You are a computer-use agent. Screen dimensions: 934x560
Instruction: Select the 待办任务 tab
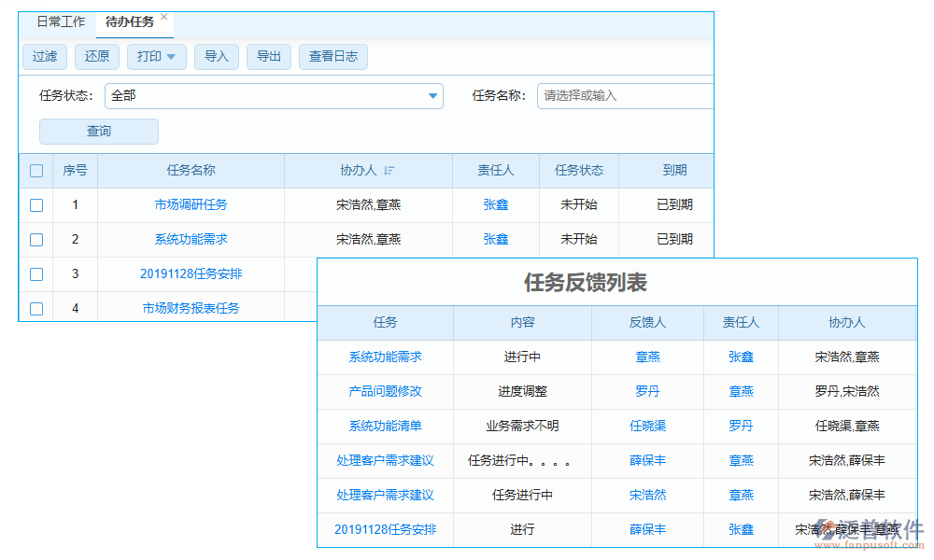(130, 21)
